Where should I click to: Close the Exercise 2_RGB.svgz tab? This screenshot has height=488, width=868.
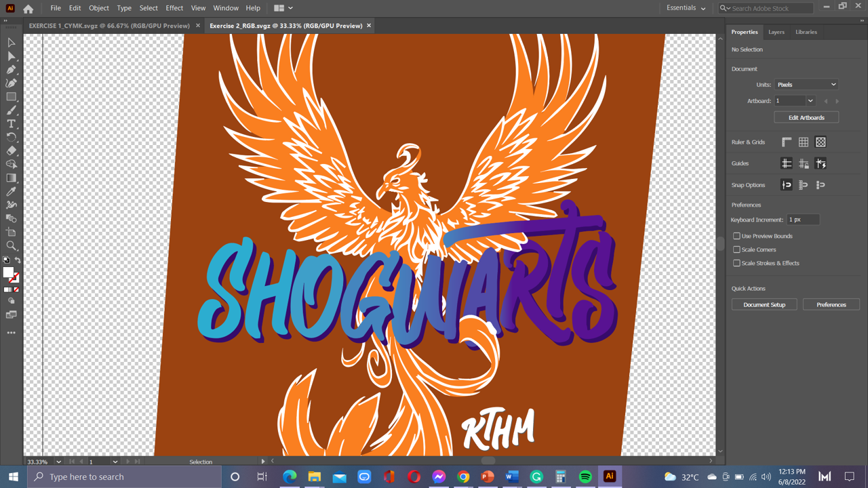pos(369,26)
